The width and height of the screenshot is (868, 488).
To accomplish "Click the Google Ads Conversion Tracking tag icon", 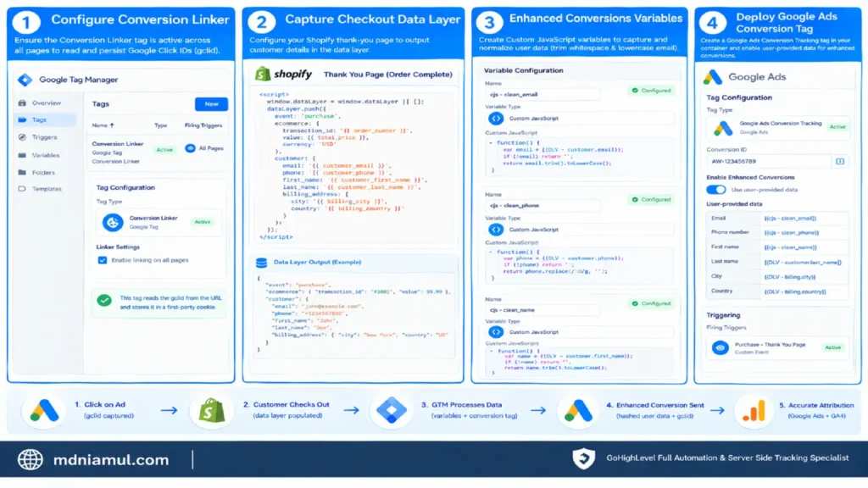I will [x=722, y=129].
